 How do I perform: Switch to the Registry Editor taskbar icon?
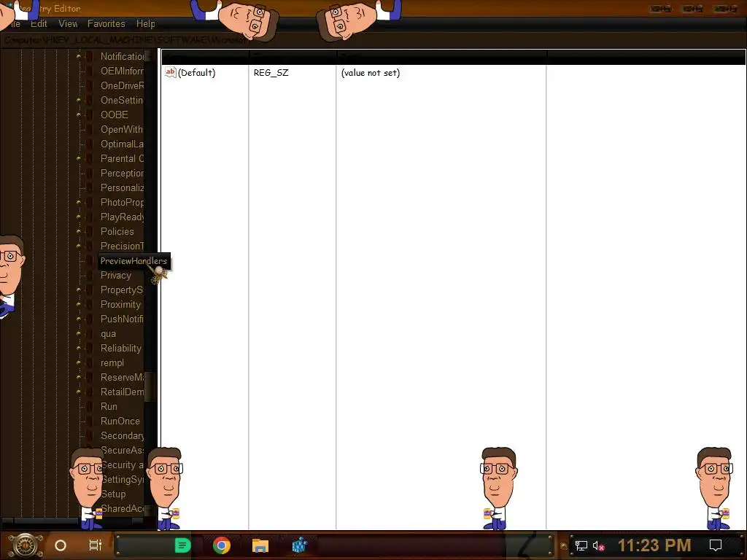tap(299, 545)
